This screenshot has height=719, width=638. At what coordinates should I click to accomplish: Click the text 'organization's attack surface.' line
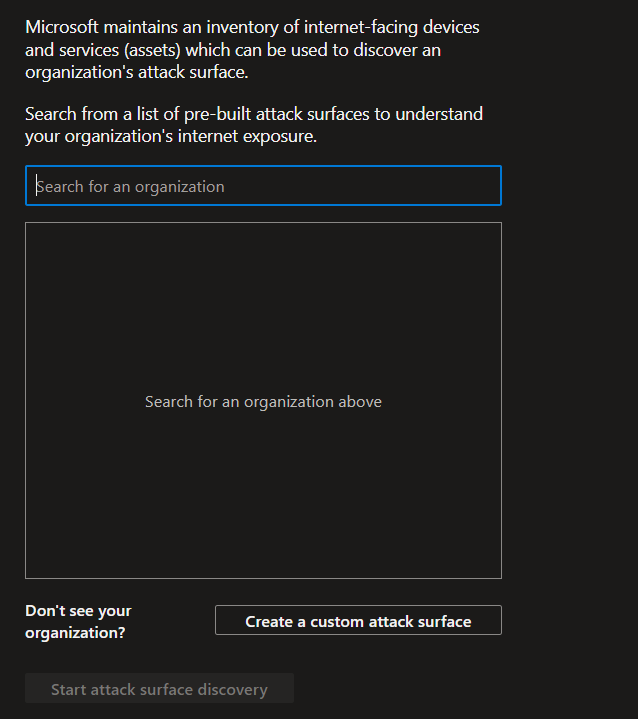coord(137,72)
